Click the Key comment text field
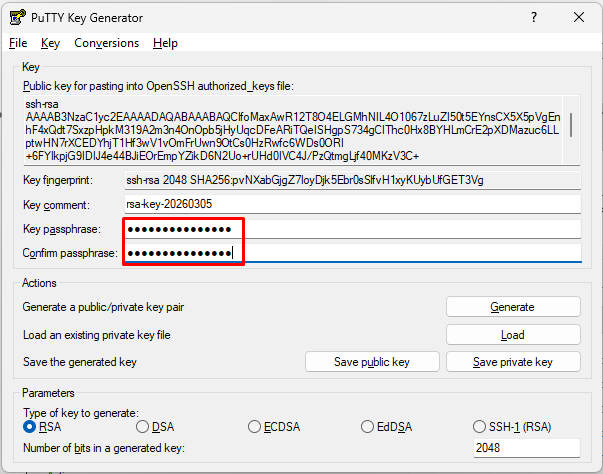The image size is (603, 474). (x=351, y=204)
